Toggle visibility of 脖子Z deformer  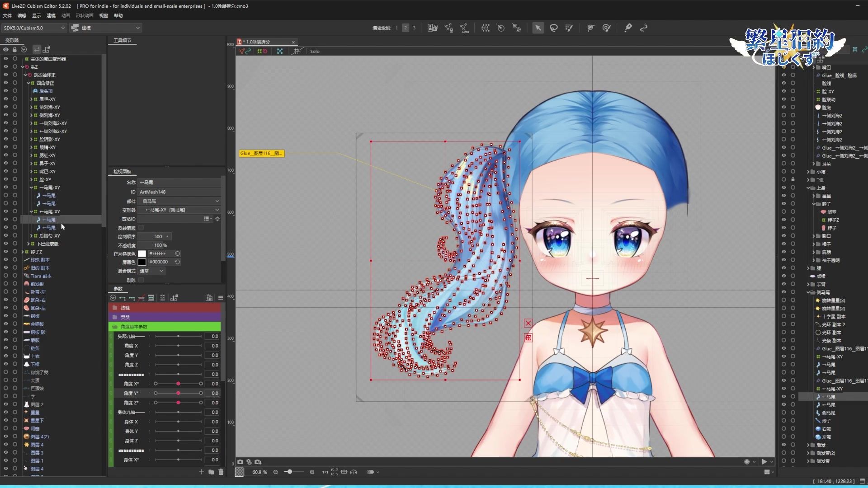click(x=6, y=252)
